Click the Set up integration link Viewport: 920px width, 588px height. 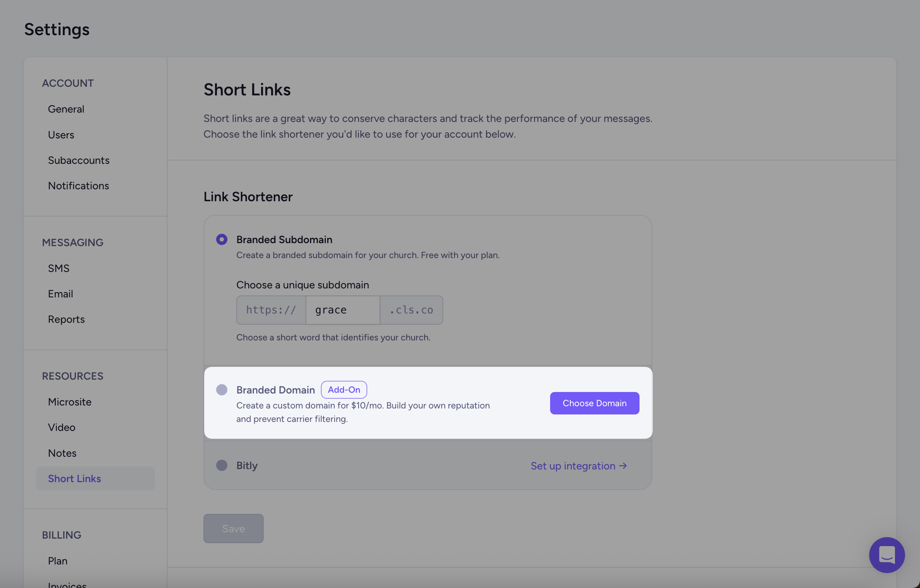(x=579, y=466)
